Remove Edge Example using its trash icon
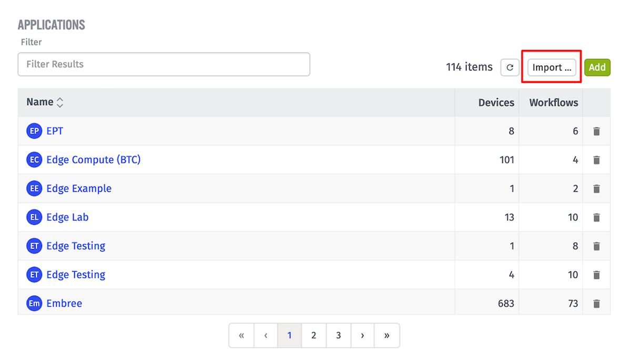 click(x=596, y=189)
